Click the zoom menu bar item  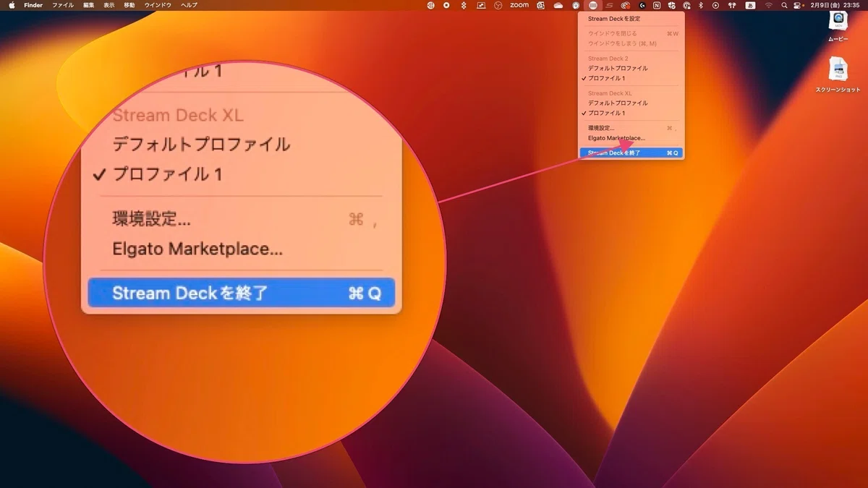pyautogui.click(x=519, y=5)
